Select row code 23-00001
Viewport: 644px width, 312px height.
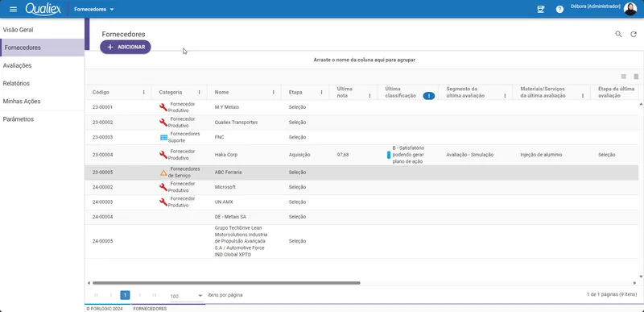102,107
